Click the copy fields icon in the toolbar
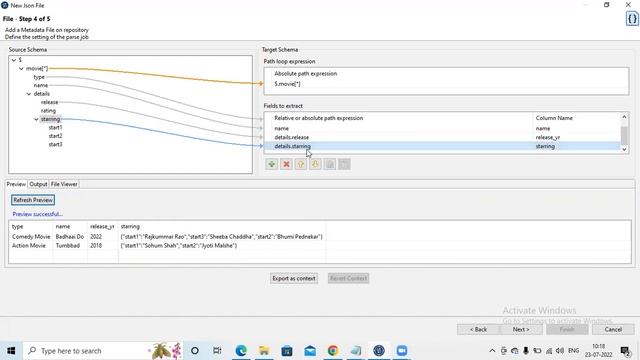Screen dimensions: 640x360 tap(330, 164)
